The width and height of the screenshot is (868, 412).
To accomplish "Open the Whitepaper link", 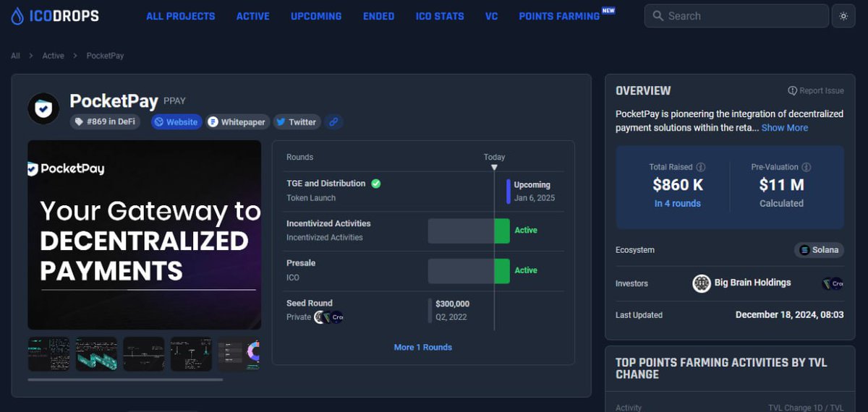I will 237,122.
